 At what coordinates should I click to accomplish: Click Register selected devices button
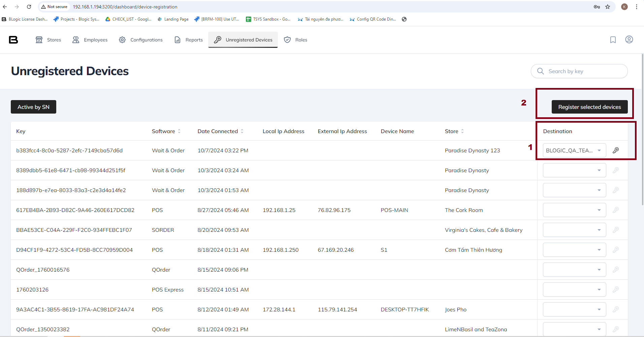[589, 107]
